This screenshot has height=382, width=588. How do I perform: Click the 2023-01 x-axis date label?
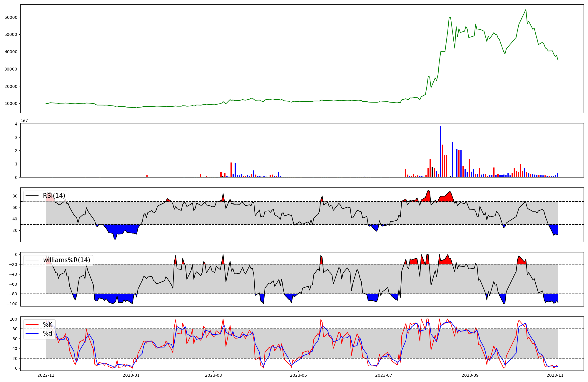(131, 375)
